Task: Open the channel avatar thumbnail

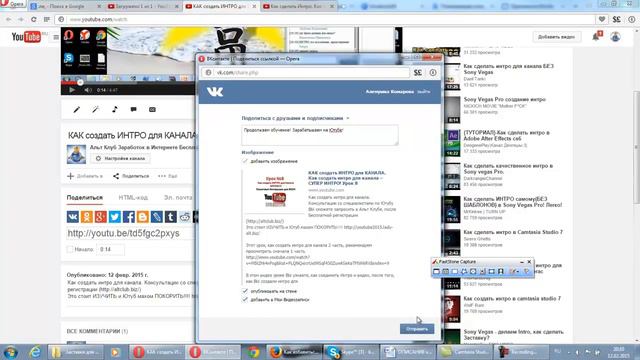Action: click(x=76, y=154)
